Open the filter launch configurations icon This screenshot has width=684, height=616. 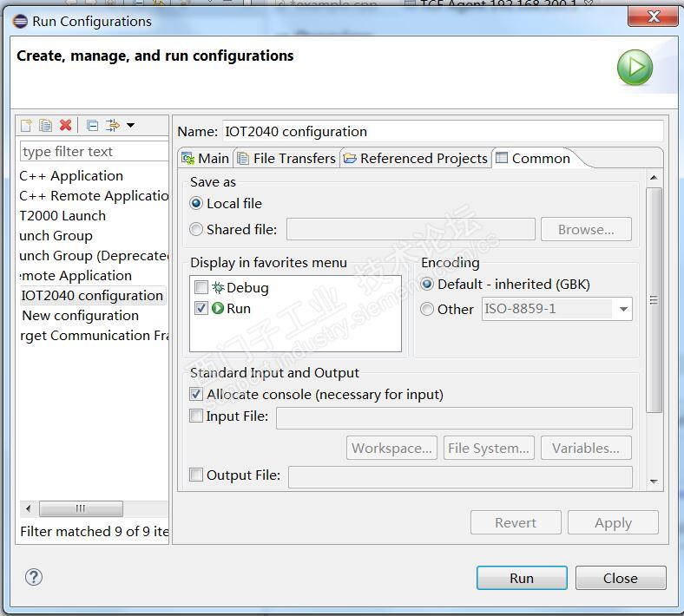tap(113, 126)
